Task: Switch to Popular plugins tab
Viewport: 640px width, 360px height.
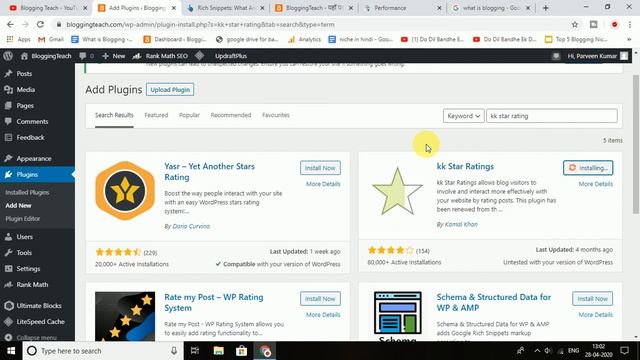Action: [x=189, y=116]
